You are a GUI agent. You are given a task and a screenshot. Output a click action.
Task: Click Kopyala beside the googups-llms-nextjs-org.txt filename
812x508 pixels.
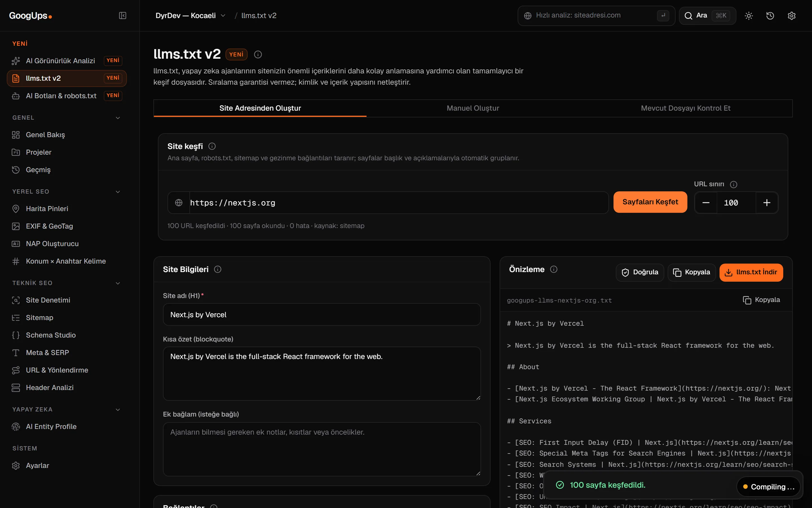coord(761,300)
